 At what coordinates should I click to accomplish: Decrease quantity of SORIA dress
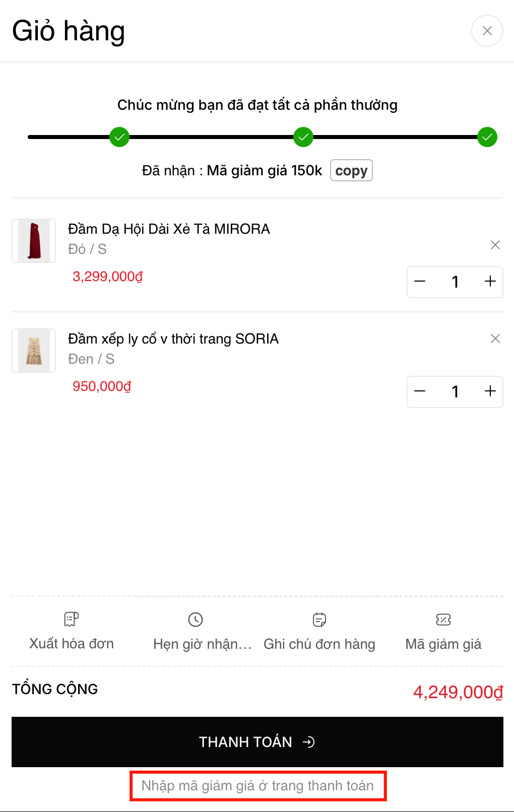click(x=420, y=391)
